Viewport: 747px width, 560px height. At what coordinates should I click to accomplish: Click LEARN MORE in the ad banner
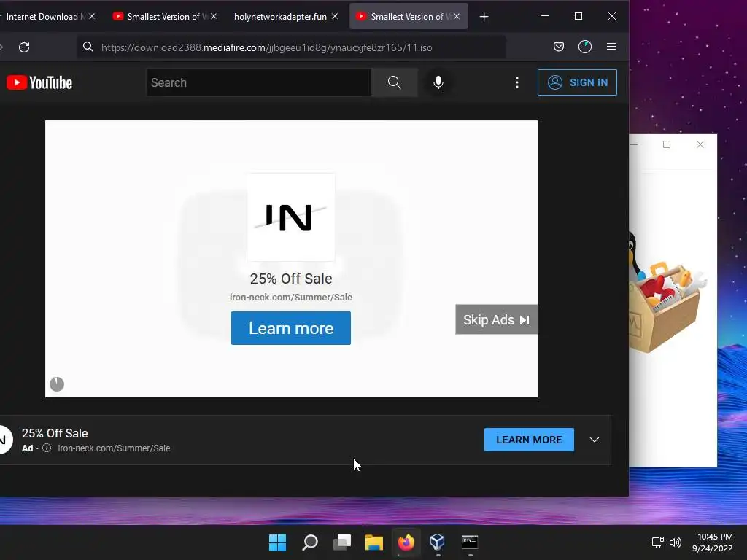529,440
